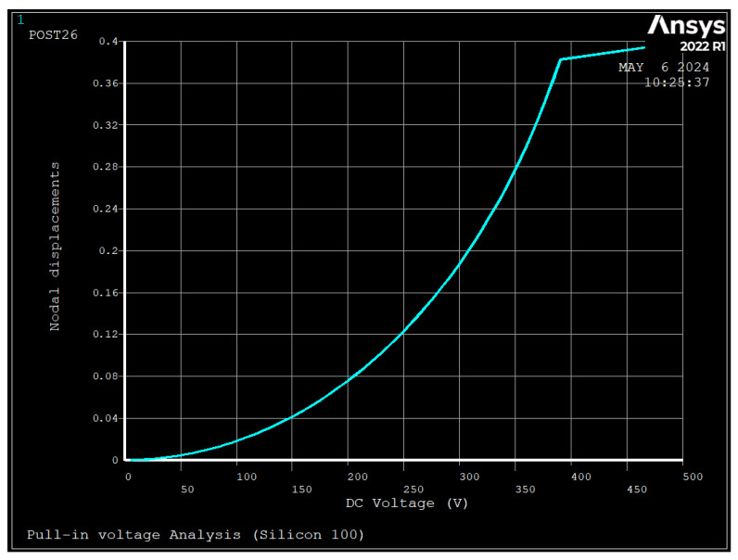
Task: Click the x-axis tick label 450
Action: click(637, 490)
